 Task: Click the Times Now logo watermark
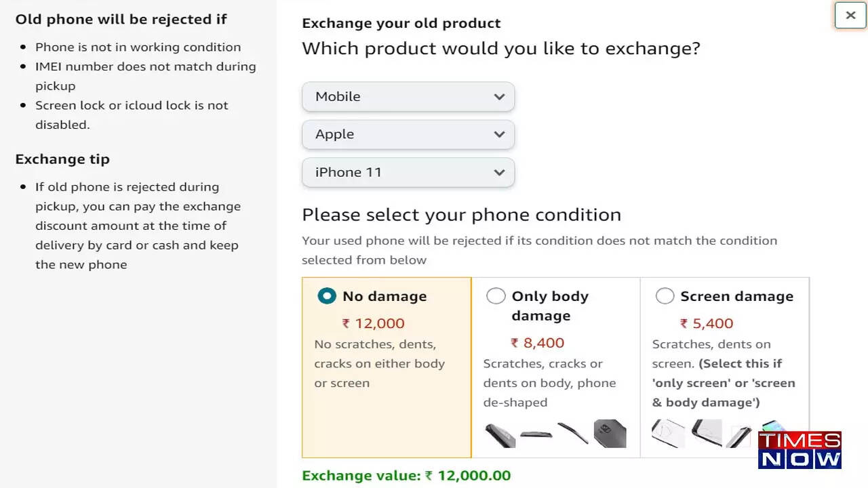point(800,450)
